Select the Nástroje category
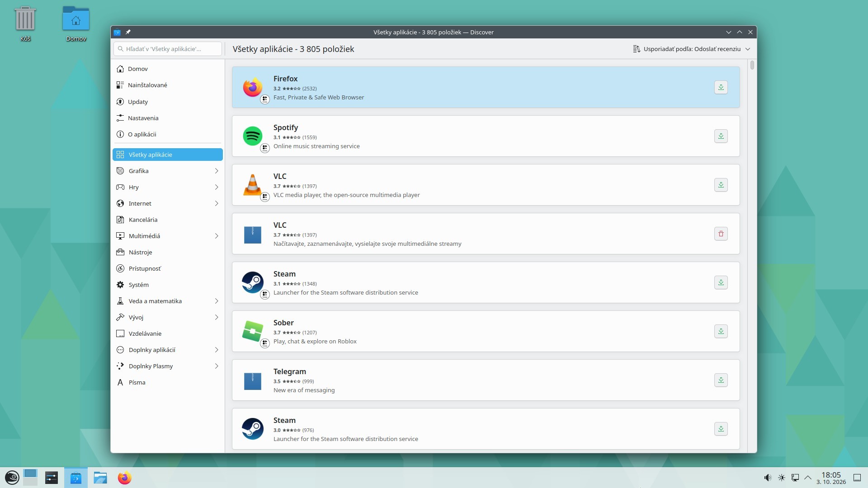Screen dimensions: 868x488 [168, 252]
